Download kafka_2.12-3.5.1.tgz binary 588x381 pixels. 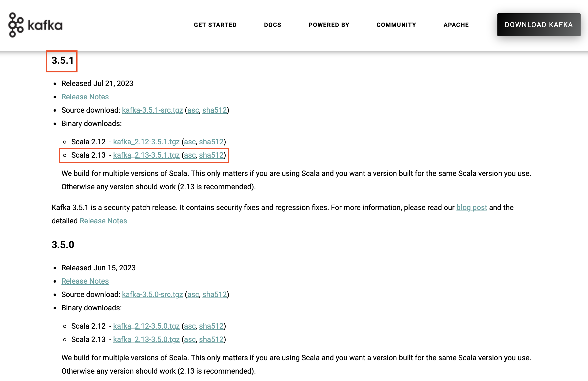tap(146, 142)
